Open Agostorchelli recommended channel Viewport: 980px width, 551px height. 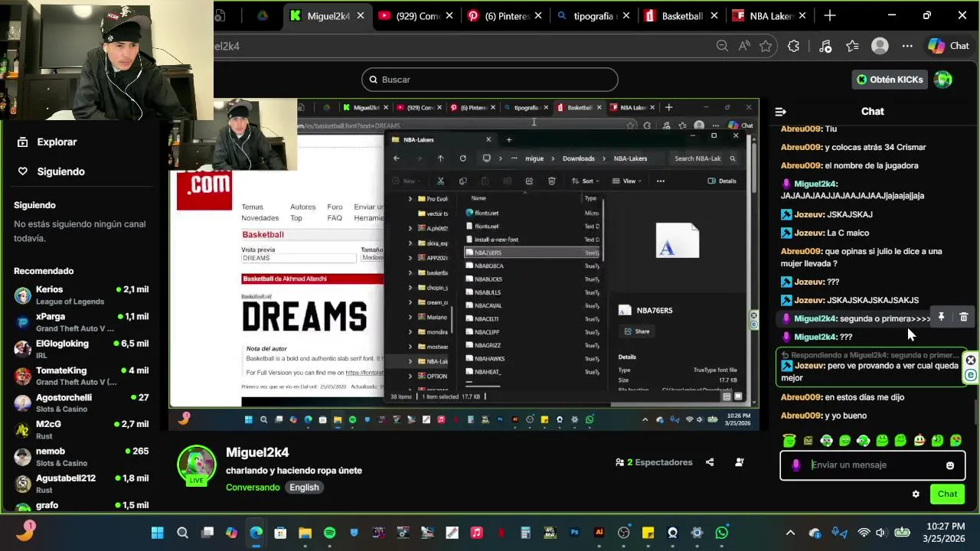point(81,403)
